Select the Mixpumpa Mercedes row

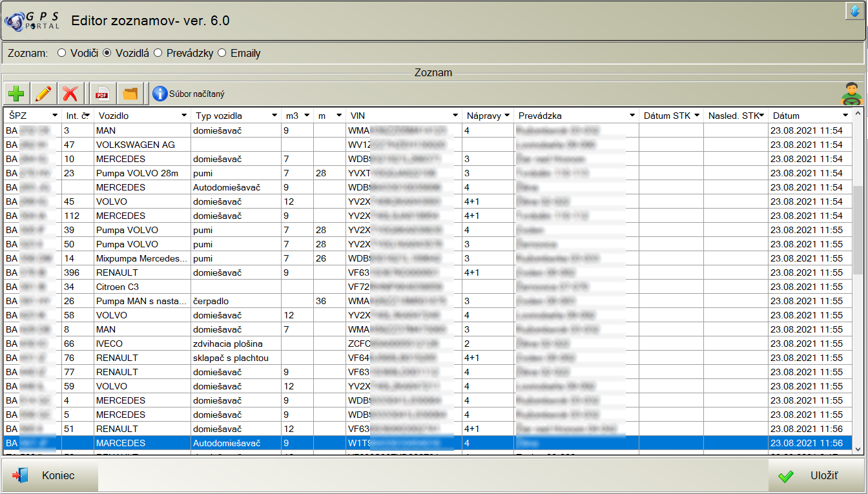tap(428, 258)
